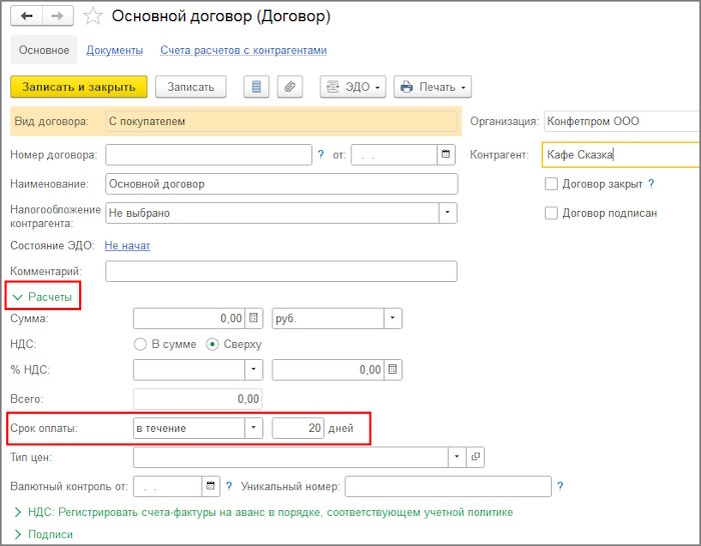
Task: Open the Срок оплаты в течение dropdown
Action: (253, 428)
